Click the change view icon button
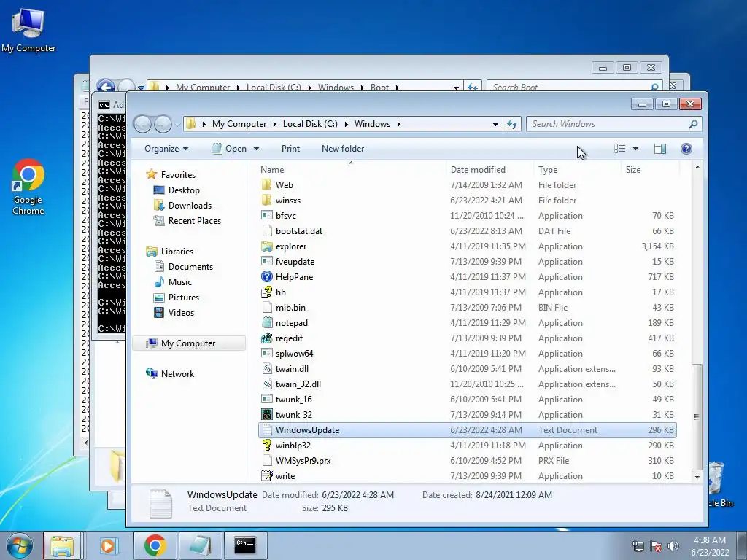 [x=619, y=149]
